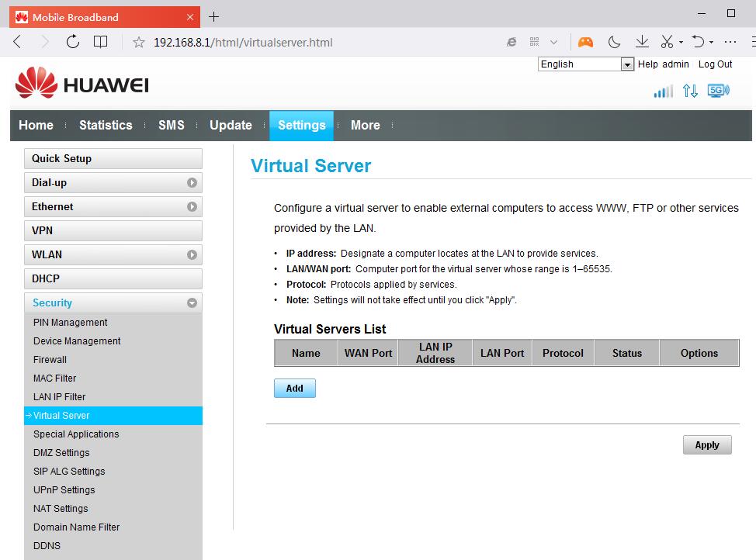
Task: Click the orange game controller icon
Action: (x=585, y=42)
